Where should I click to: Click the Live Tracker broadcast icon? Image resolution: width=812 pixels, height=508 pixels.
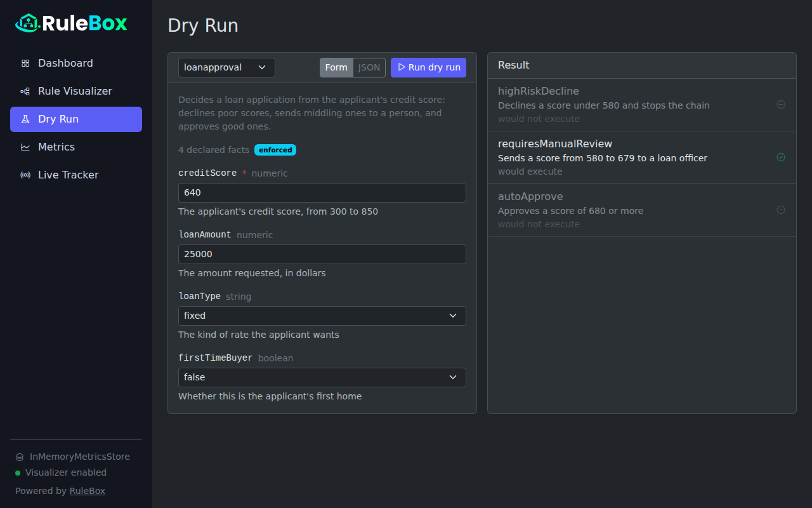click(25, 175)
